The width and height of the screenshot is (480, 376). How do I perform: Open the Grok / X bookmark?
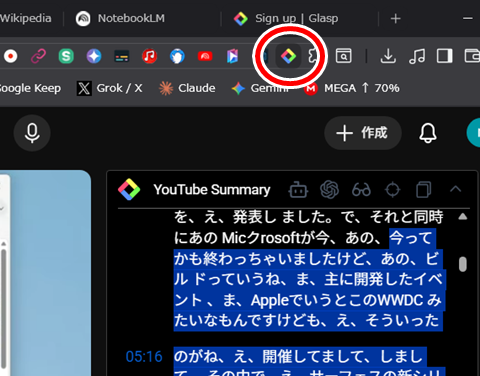click(110, 88)
